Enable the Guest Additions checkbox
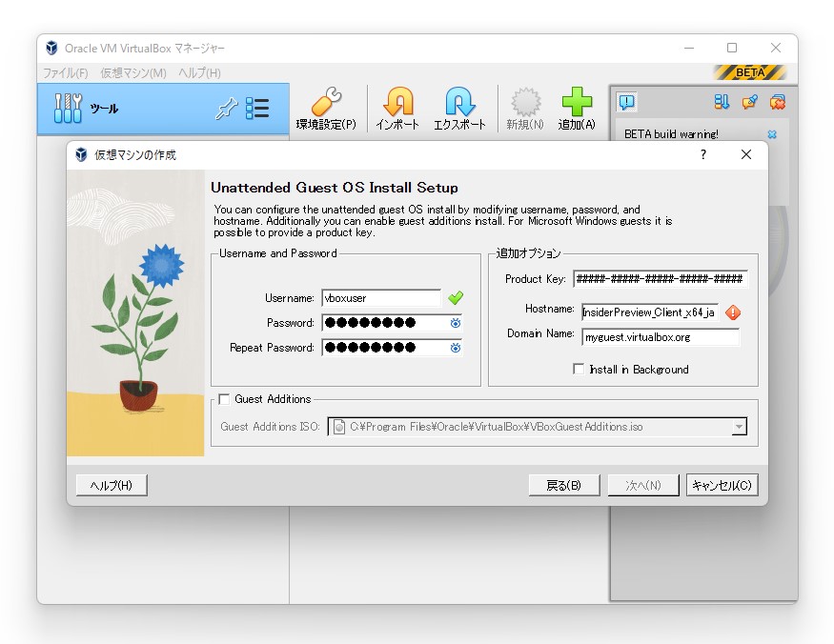The image size is (834, 644). (224, 399)
